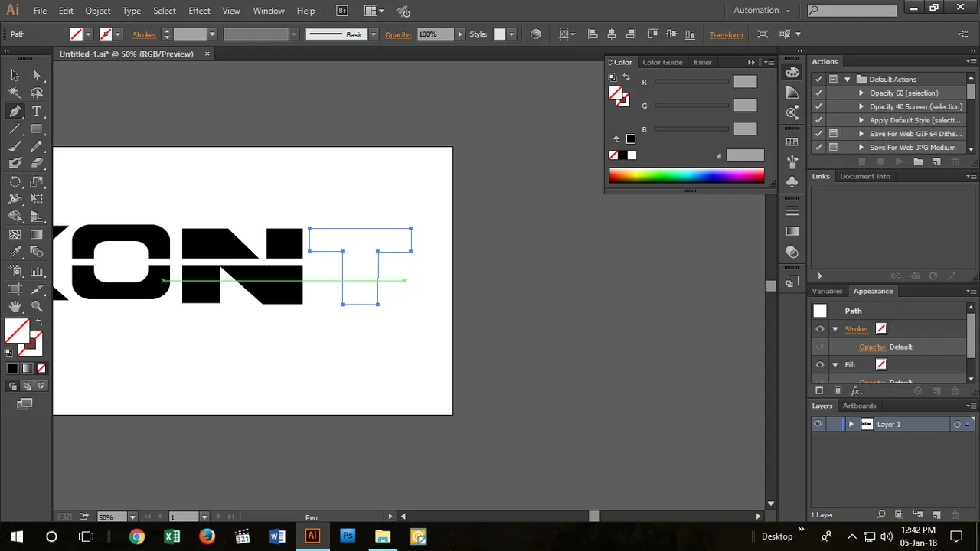980x551 pixels.
Task: Switch to the Document Info tab
Action: coord(865,176)
